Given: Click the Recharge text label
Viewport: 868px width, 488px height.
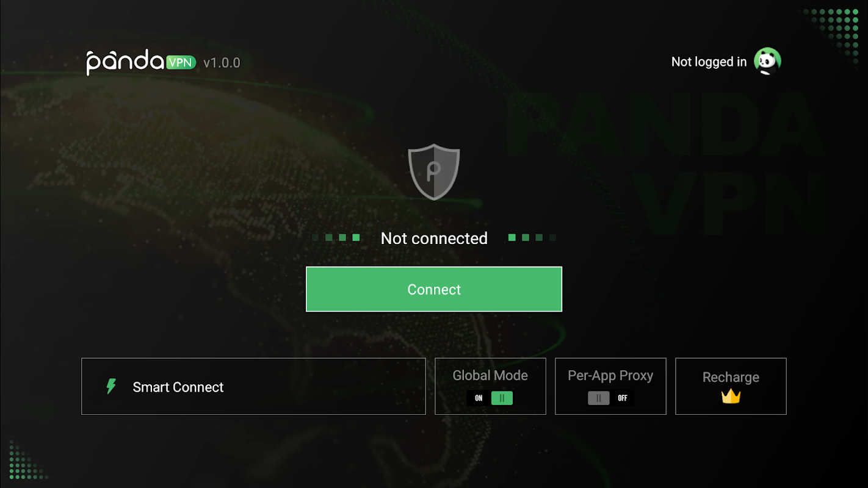Looking at the screenshot, I should 731,378.
